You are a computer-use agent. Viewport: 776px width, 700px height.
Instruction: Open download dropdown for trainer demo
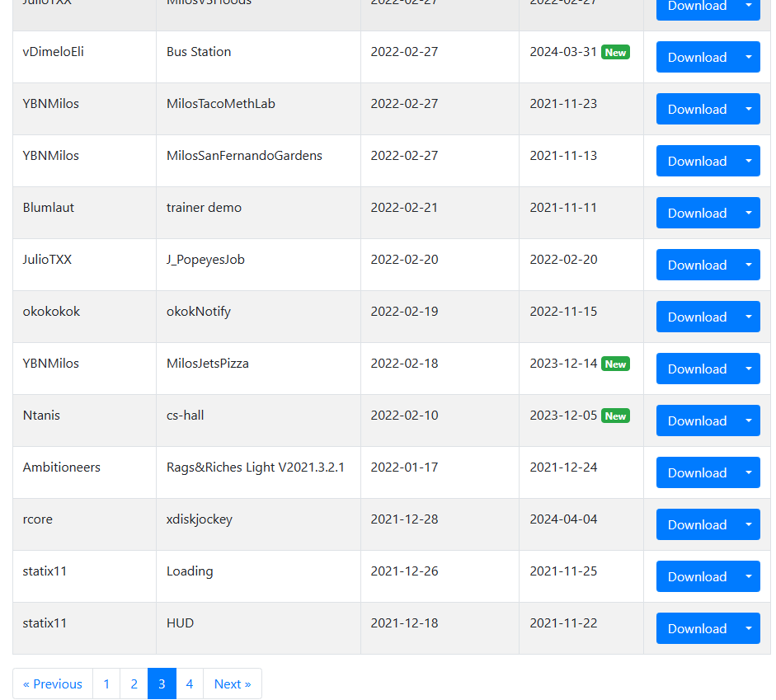click(749, 213)
